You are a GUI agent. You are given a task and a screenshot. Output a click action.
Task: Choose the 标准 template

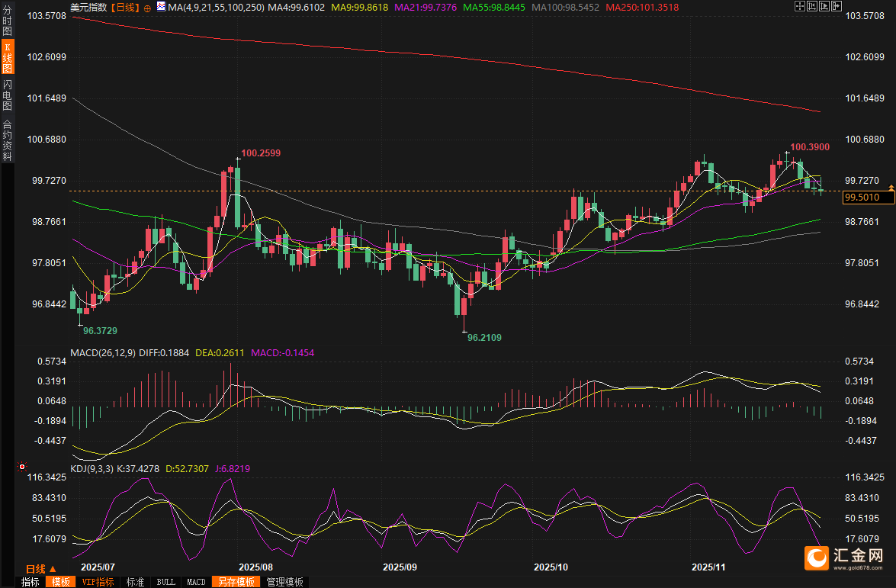click(x=135, y=582)
